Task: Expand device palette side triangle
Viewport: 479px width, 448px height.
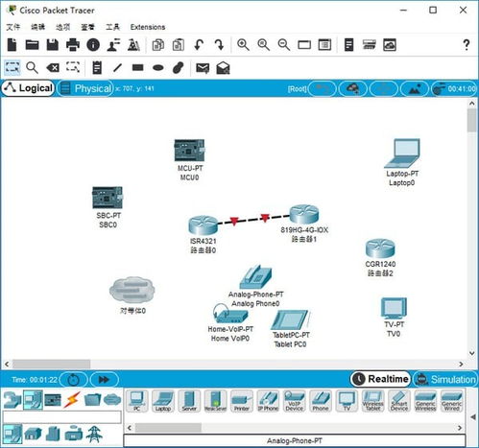Action: click(473, 416)
